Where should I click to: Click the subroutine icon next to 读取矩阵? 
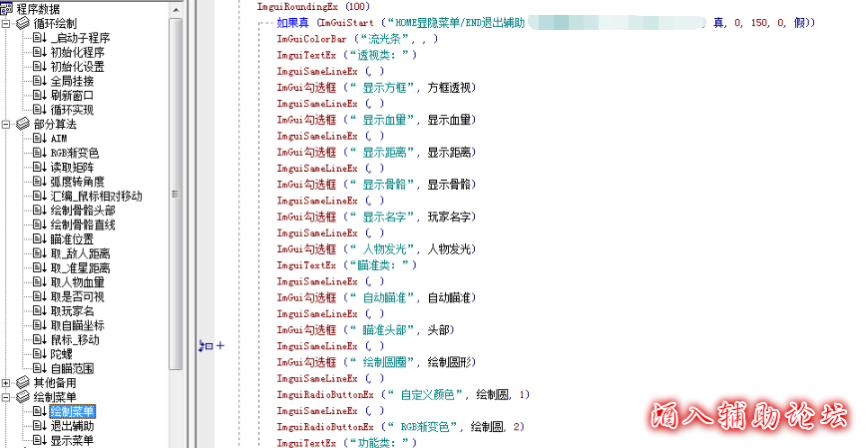(x=40, y=168)
